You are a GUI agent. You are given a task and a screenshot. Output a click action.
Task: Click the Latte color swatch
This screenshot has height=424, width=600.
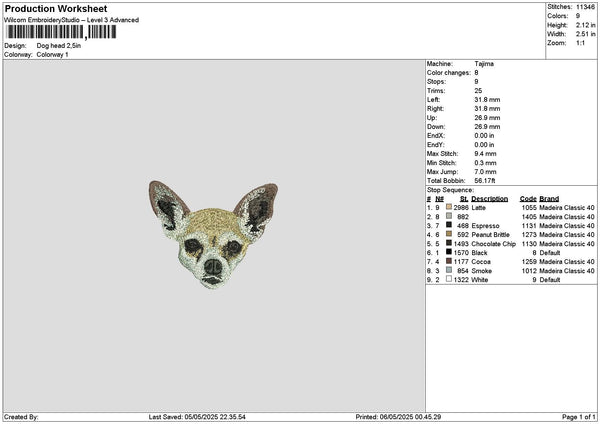coord(449,207)
